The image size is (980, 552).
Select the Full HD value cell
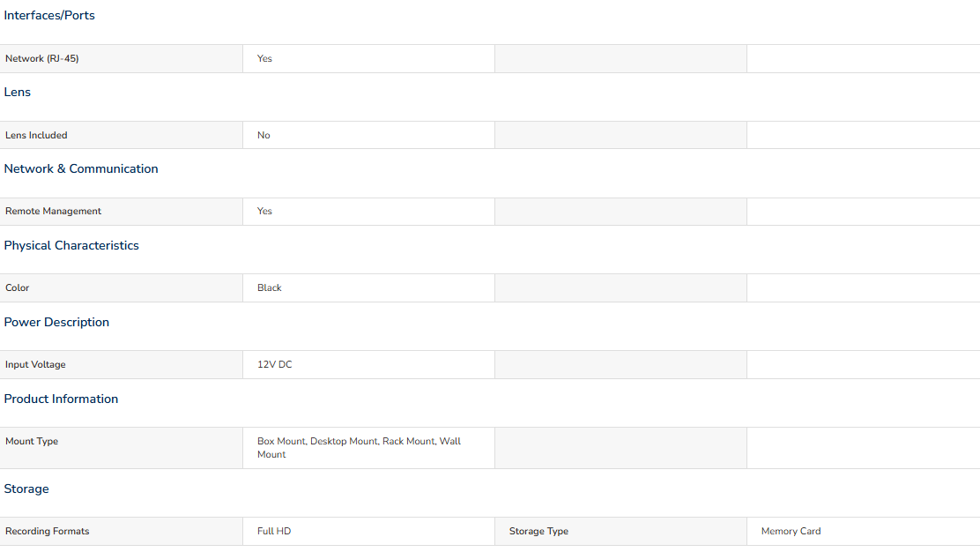pyautogui.click(x=368, y=532)
